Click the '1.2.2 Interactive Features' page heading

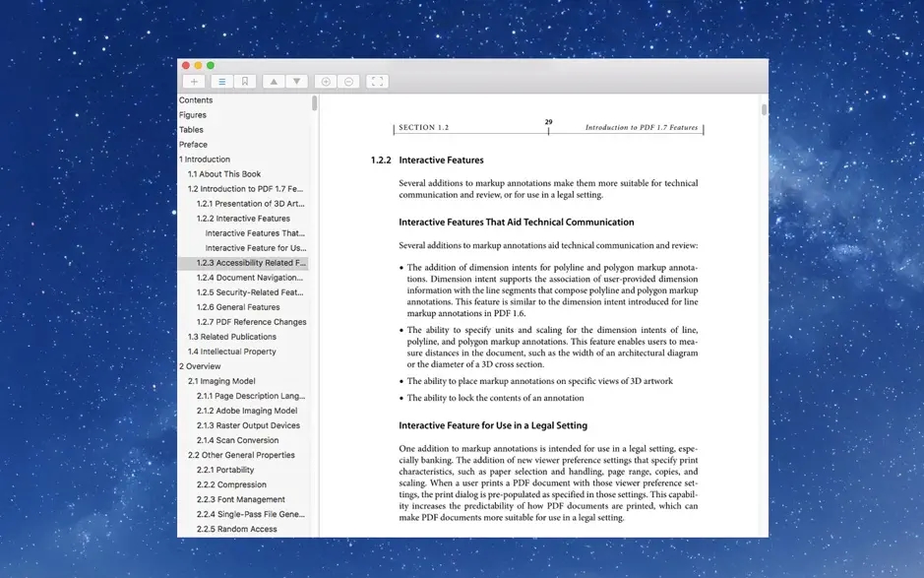pos(427,160)
